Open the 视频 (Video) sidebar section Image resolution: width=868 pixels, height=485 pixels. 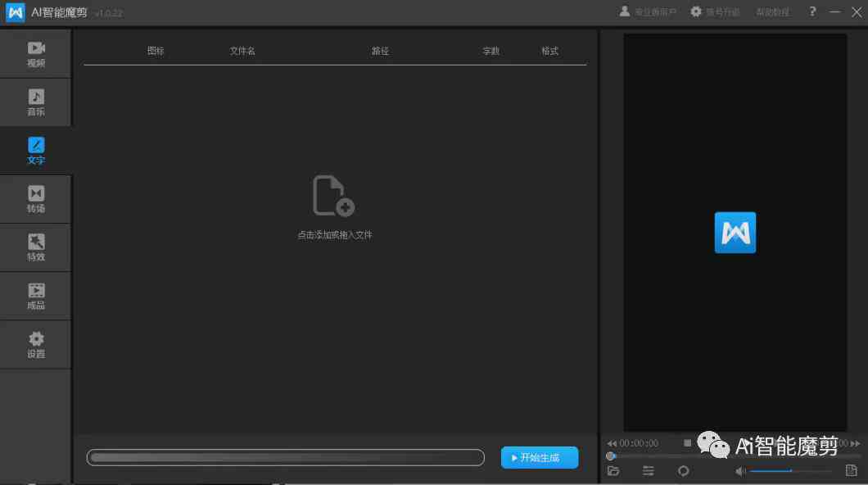pos(35,54)
